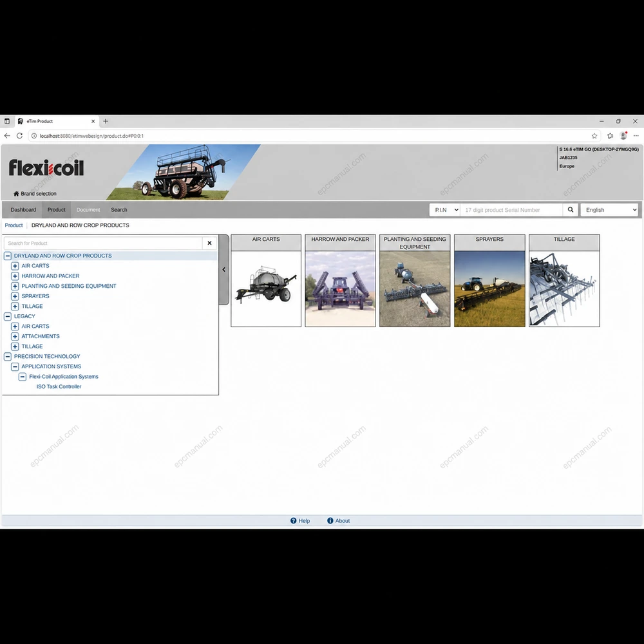
Task: Collapse Flexi-Coil Application Systems node
Action: click(x=23, y=377)
